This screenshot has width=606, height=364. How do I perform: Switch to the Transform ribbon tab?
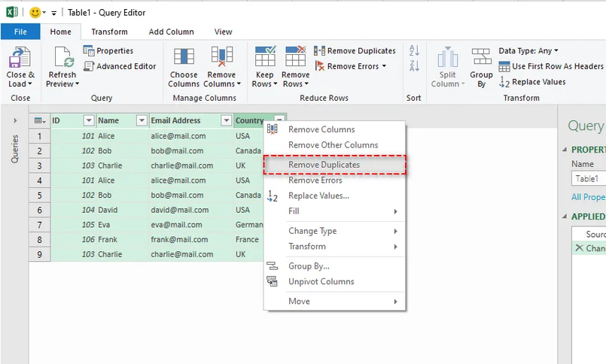109,32
